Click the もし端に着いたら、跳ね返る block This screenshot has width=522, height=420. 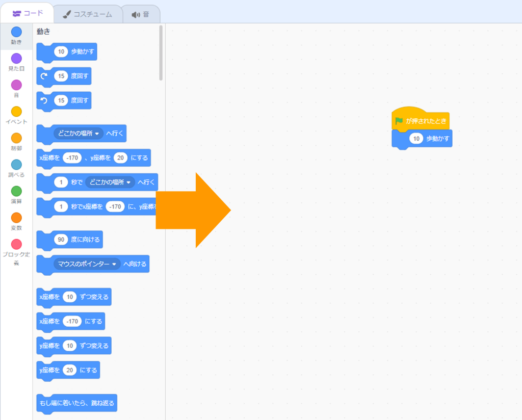click(76, 404)
